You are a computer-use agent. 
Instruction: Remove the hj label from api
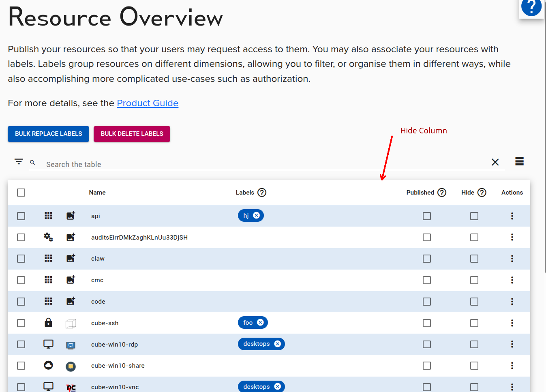256,216
